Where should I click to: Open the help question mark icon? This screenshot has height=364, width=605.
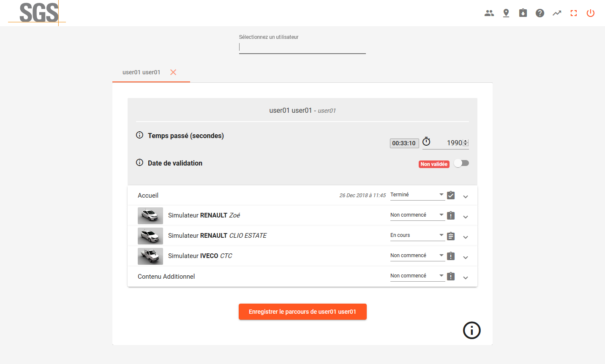coord(540,13)
